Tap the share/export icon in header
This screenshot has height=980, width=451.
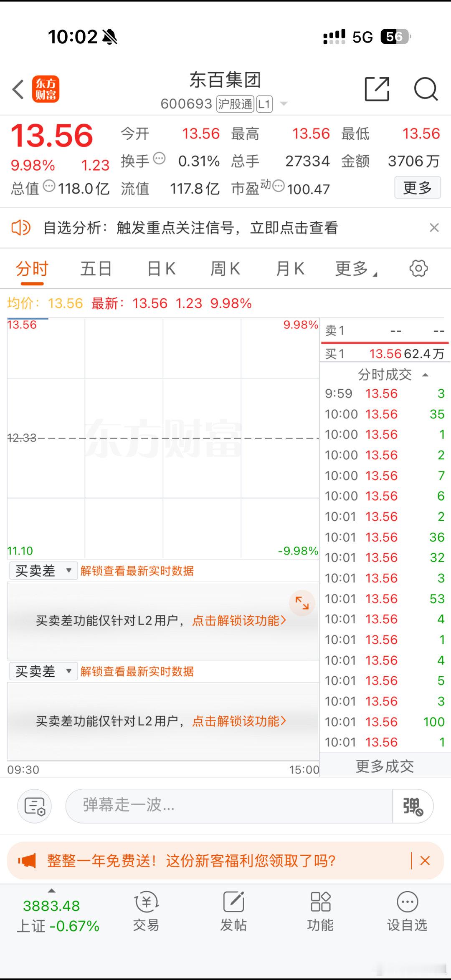click(x=377, y=89)
